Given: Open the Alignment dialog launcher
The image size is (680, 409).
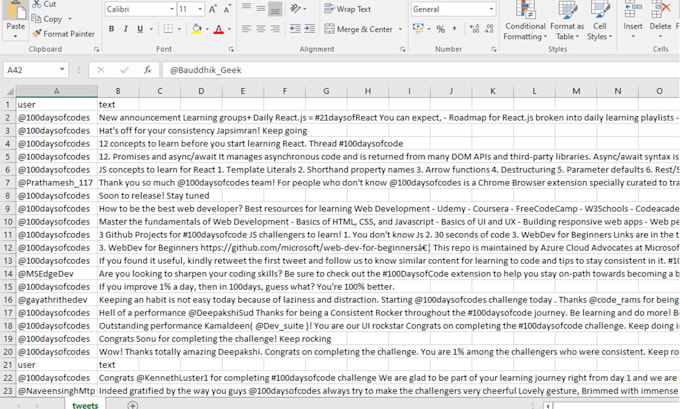Looking at the screenshot, I should click(403, 49).
